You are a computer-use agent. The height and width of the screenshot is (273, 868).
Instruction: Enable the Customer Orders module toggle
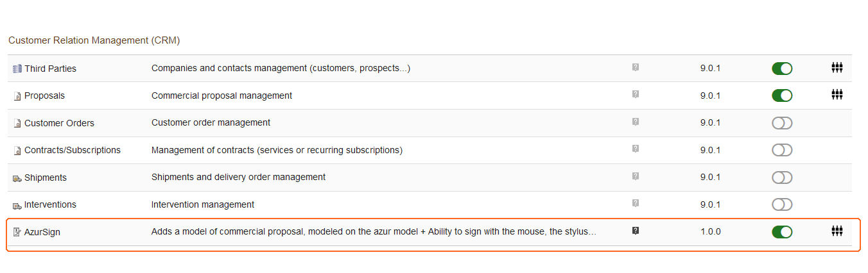click(x=782, y=123)
